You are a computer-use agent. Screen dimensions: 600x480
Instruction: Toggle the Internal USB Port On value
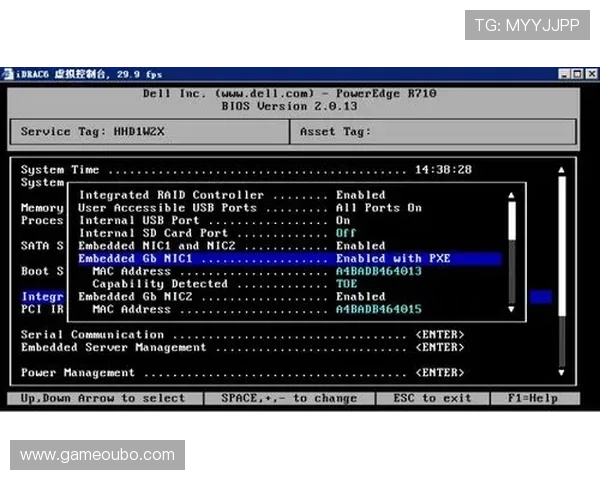(343, 220)
